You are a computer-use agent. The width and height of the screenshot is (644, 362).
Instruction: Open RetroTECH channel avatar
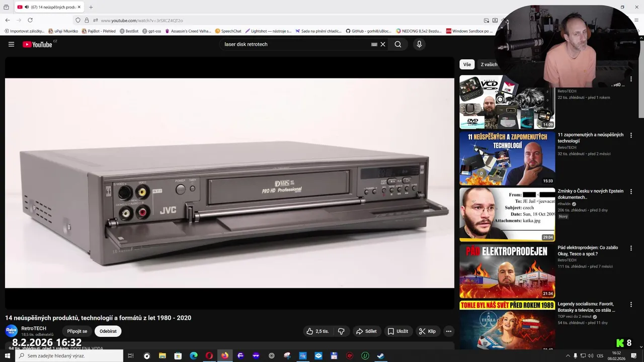click(x=11, y=331)
